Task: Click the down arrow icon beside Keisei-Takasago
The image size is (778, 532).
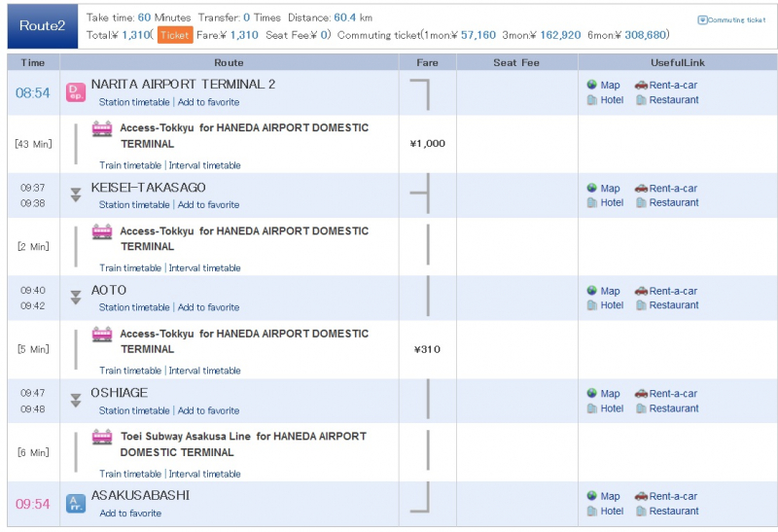Action: click(x=75, y=195)
